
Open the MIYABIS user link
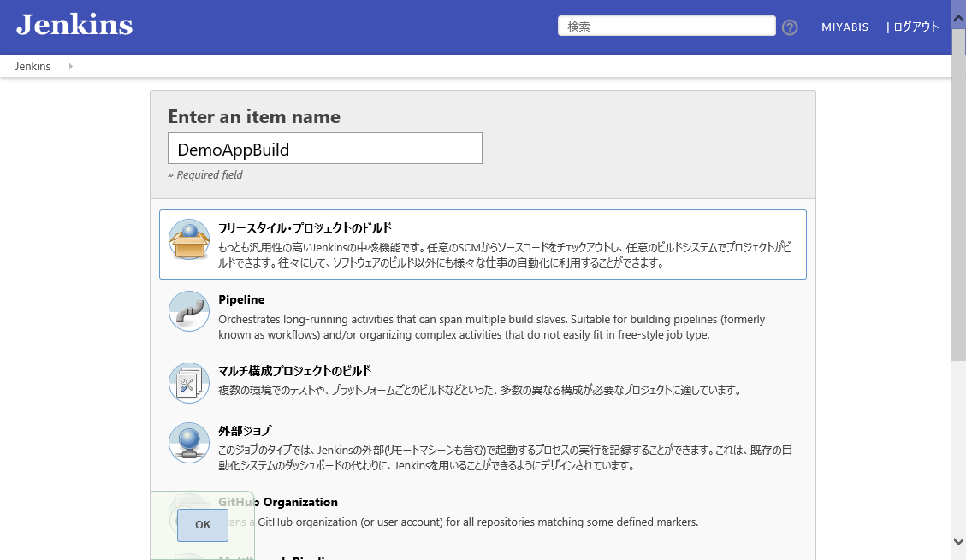(x=845, y=27)
